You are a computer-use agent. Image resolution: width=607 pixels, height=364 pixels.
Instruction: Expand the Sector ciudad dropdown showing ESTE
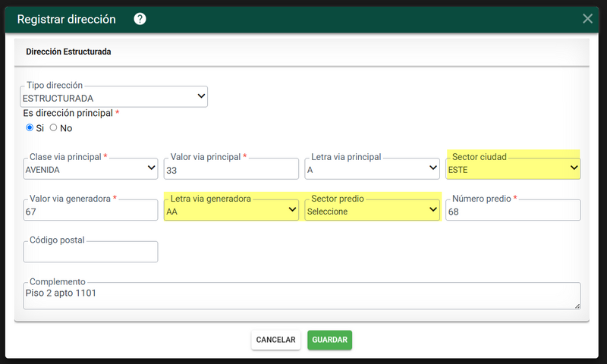coord(513,169)
